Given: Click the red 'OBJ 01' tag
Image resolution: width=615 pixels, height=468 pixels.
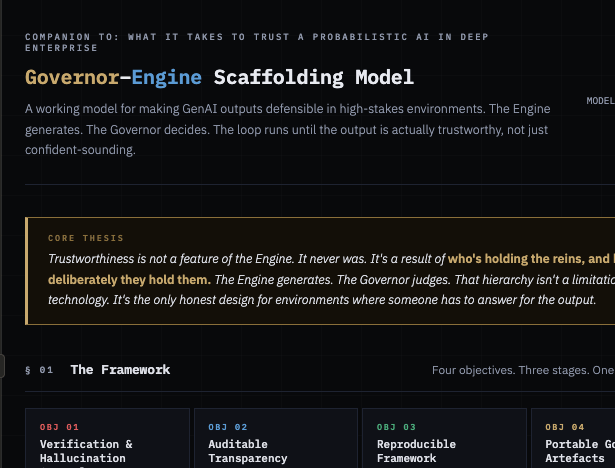Looking at the screenshot, I should click(59, 427).
